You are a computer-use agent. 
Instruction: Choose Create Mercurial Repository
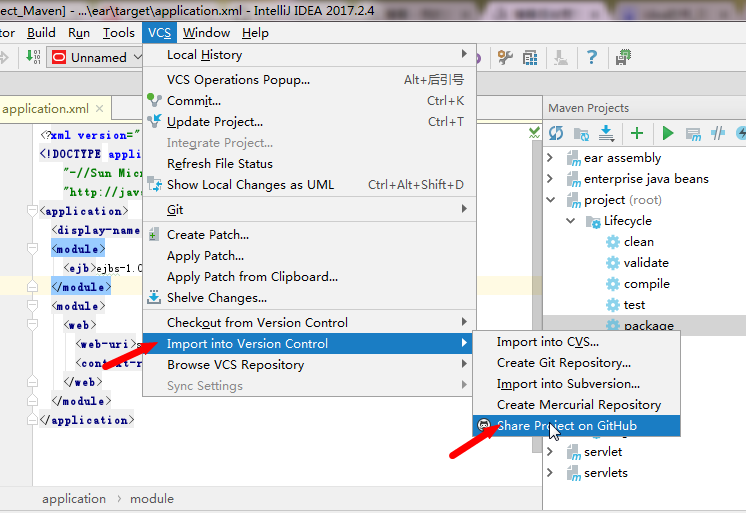point(576,404)
